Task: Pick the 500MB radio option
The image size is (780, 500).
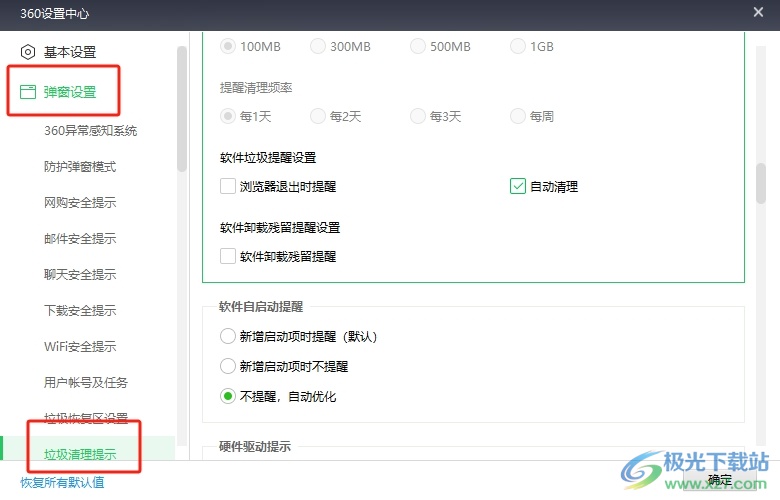Action: click(x=418, y=46)
